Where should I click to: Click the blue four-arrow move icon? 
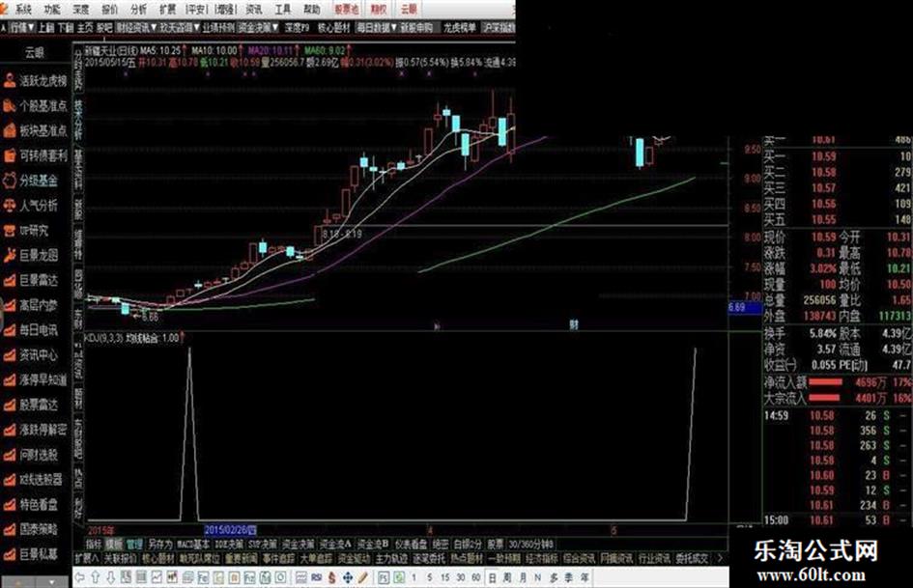click(348, 577)
